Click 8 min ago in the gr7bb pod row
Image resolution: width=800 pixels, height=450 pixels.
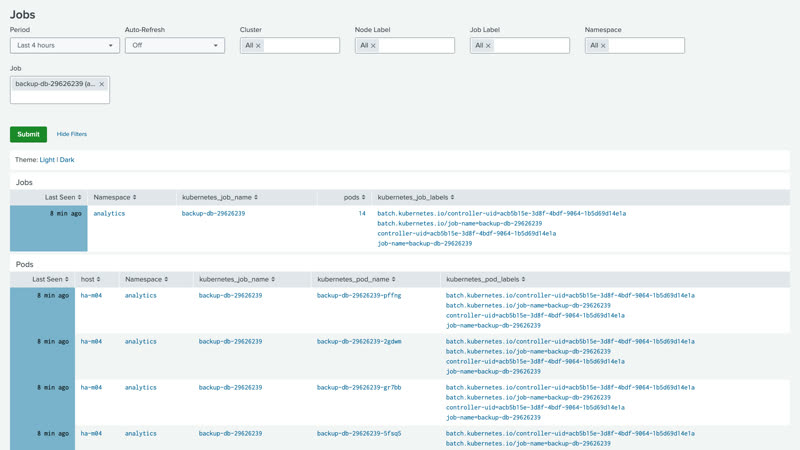pyautogui.click(x=53, y=388)
